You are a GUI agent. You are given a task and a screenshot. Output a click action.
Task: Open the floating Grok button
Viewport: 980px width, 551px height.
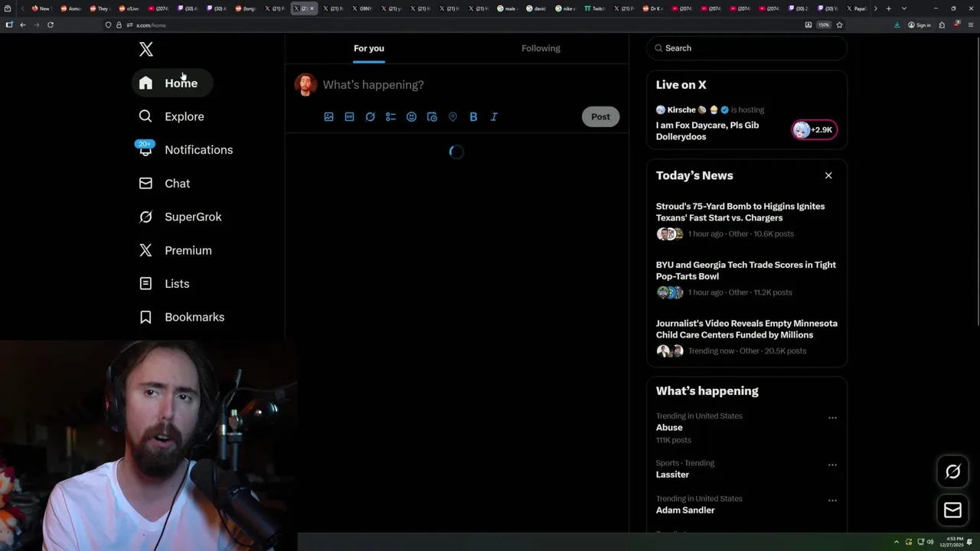tap(952, 472)
